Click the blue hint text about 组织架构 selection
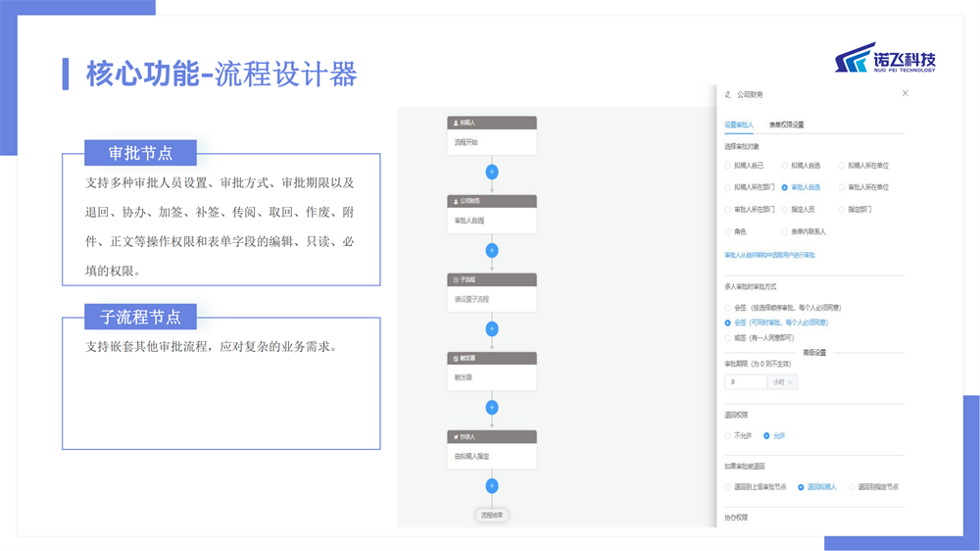Screen dimensions: 980x551 pos(769,255)
